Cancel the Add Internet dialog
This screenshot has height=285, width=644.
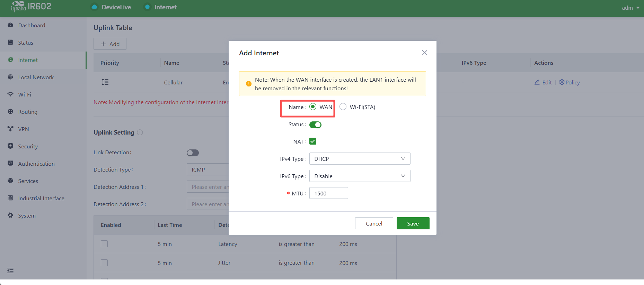(x=374, y=223)
